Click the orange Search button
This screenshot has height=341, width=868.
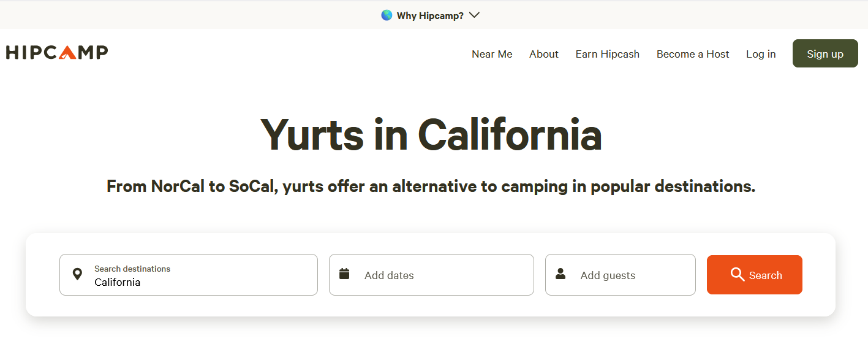pyautogui.click(x=755, y=275)
